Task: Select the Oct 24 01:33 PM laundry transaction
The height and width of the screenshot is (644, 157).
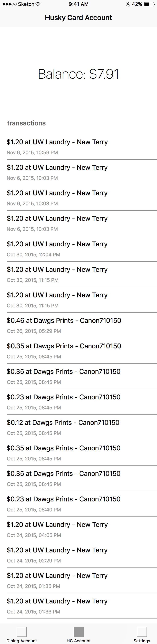Action: coord(78,606)
